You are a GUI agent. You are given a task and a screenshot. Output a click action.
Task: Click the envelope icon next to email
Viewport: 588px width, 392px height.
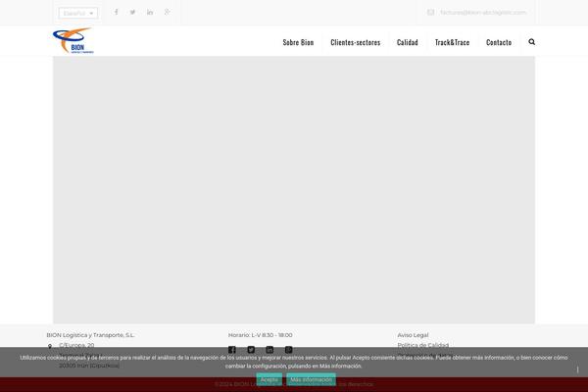430,13
